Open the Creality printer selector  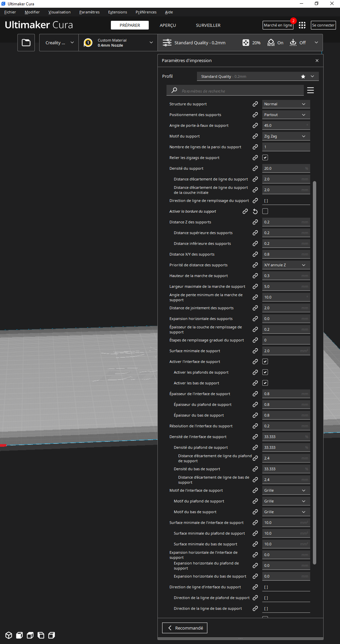click(x=59, y=43)
